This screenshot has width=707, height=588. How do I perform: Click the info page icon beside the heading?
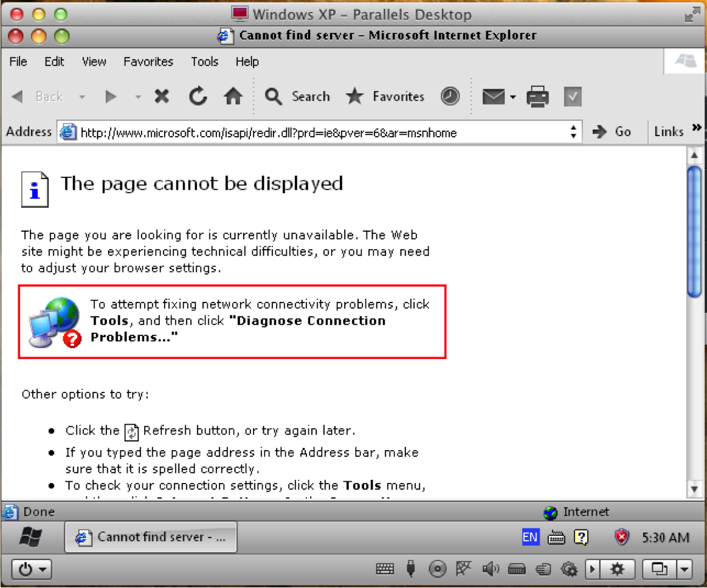[x=35, y=190]
